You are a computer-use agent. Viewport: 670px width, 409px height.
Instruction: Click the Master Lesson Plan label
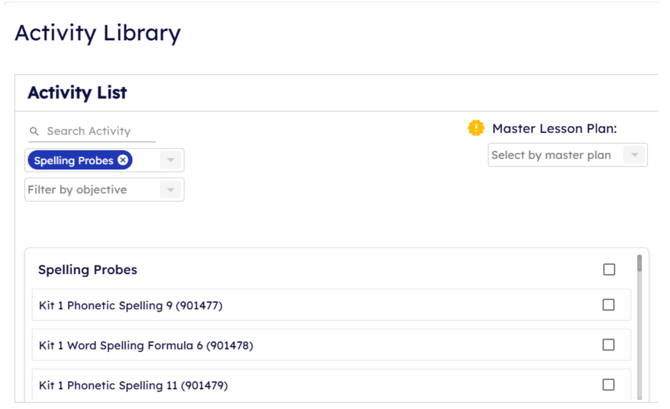(x=554, y=128)
